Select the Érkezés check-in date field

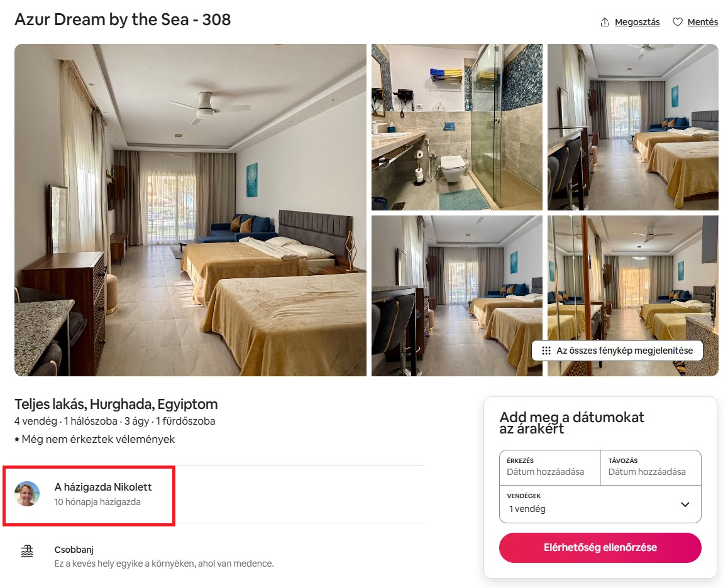[549, 467]
